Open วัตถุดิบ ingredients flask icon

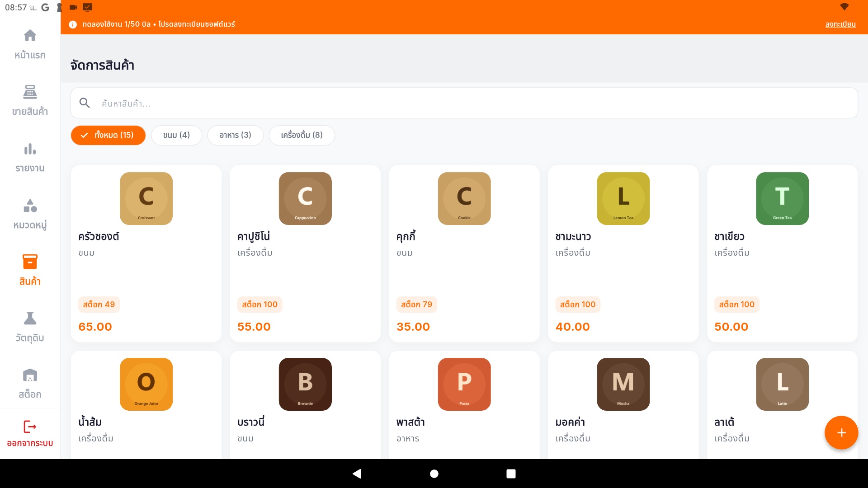point(30,319)
